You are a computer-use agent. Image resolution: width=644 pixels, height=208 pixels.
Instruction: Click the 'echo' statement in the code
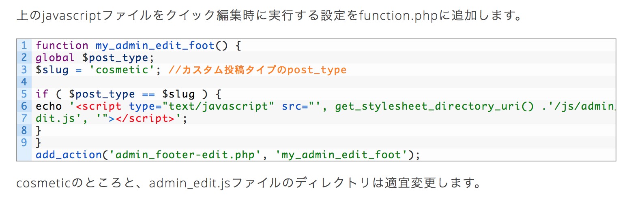point(49,106)
